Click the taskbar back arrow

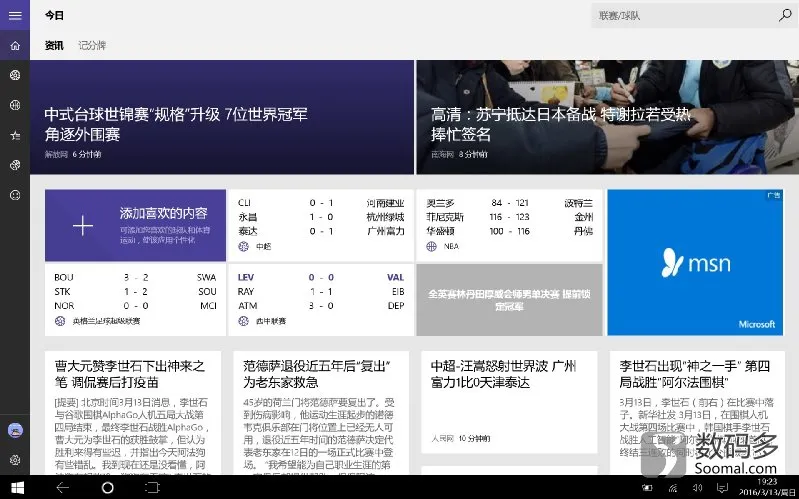(63, 488)
